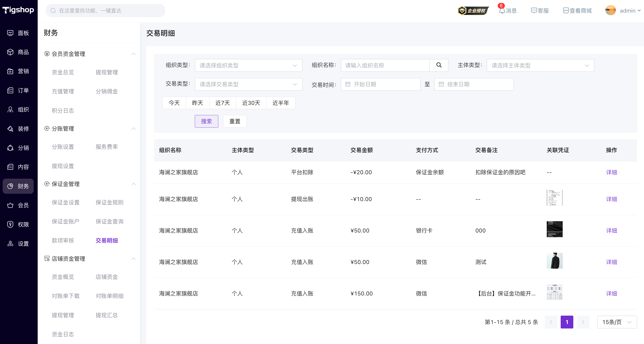Screen dimensions: 644x344
Task: Open the 客服 customer service icon
Action: click(534, 10)
